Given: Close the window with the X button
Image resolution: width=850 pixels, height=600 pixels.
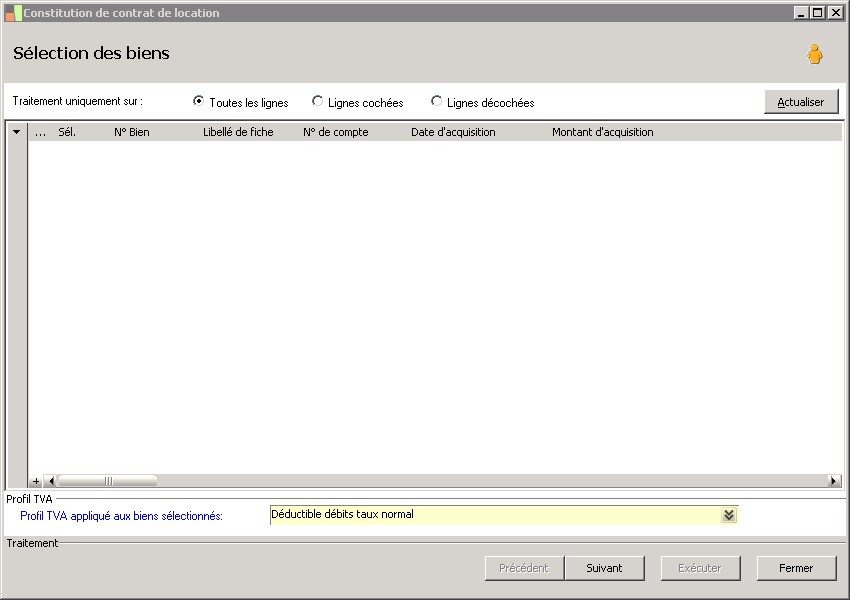Looking at the screenshot, I should (835, 13).
